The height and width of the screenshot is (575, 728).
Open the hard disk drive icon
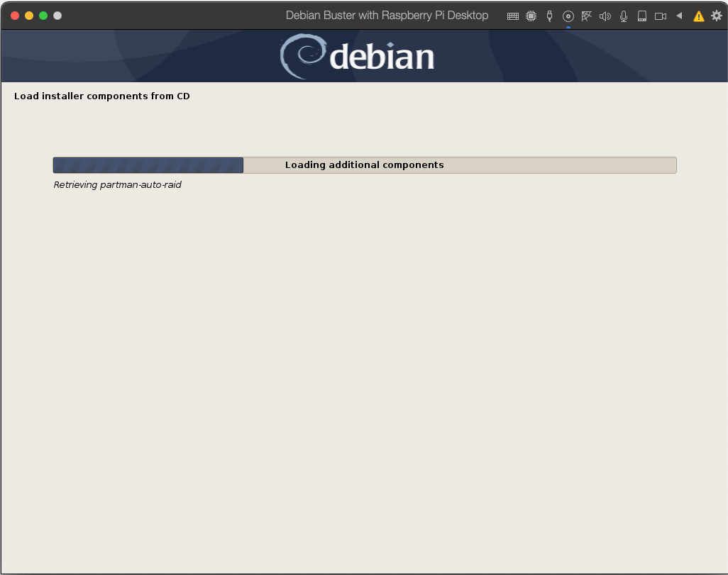[x=642, y=16]
